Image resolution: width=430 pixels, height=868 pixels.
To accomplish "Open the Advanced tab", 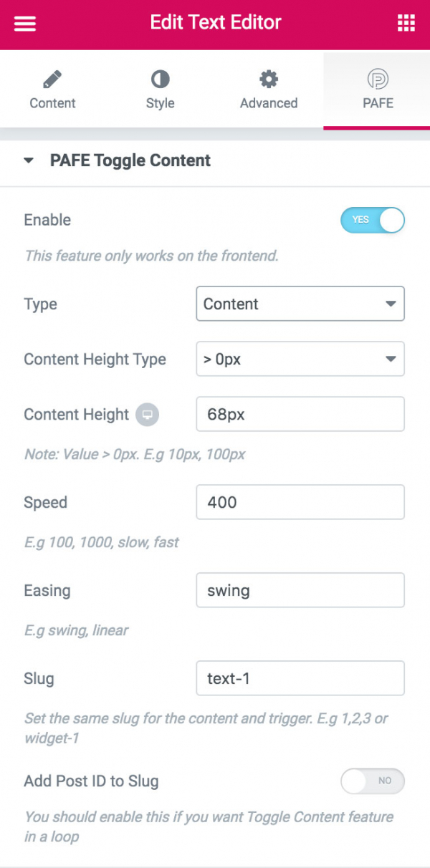I will point(268,89).
